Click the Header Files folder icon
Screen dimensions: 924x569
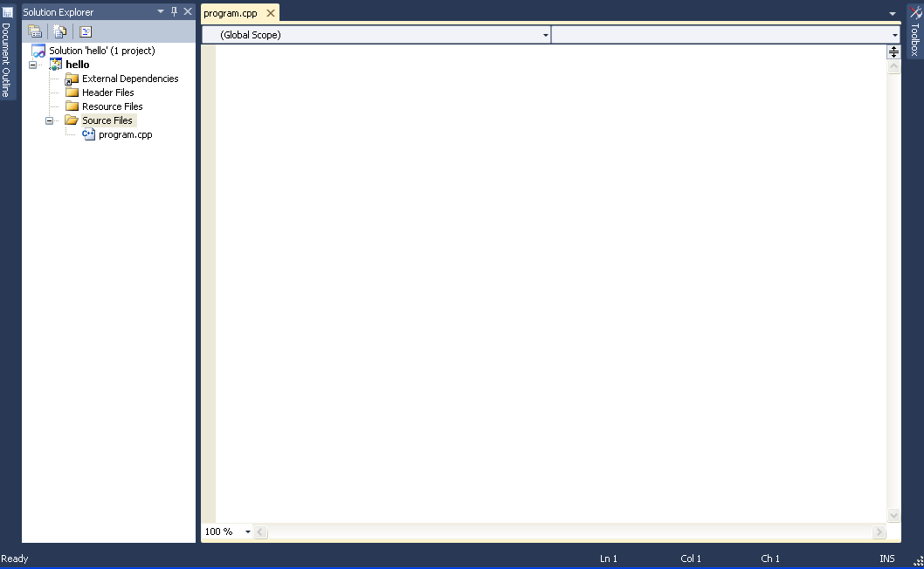[x=72, y=93]
